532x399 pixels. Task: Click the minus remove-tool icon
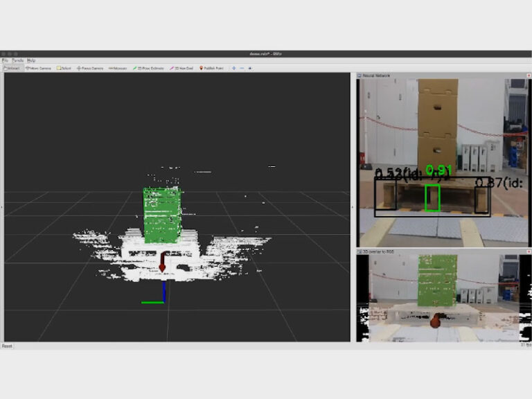242,69
